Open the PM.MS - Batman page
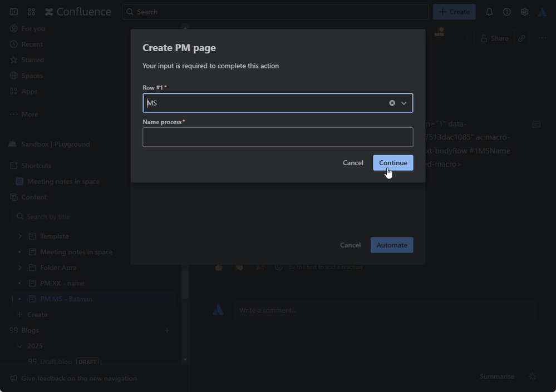 pyautogui.click(x=66, y=299)
